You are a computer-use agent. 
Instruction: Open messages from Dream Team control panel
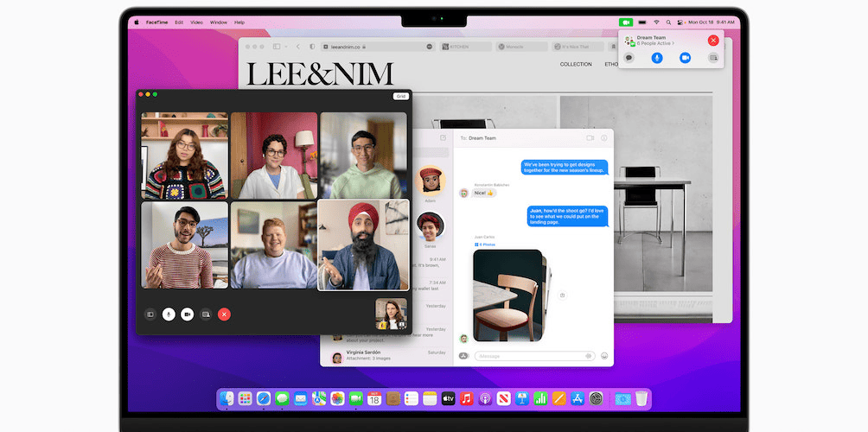coord(629,57)
